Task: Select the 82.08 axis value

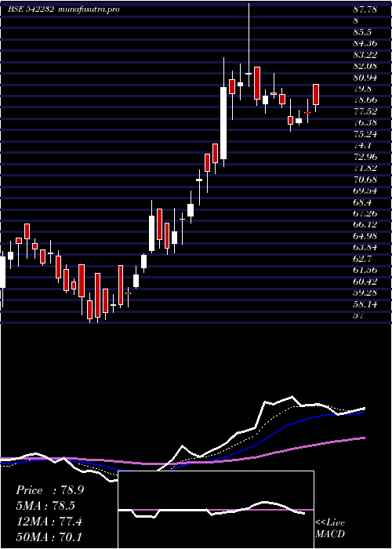Action: (365, 66)
